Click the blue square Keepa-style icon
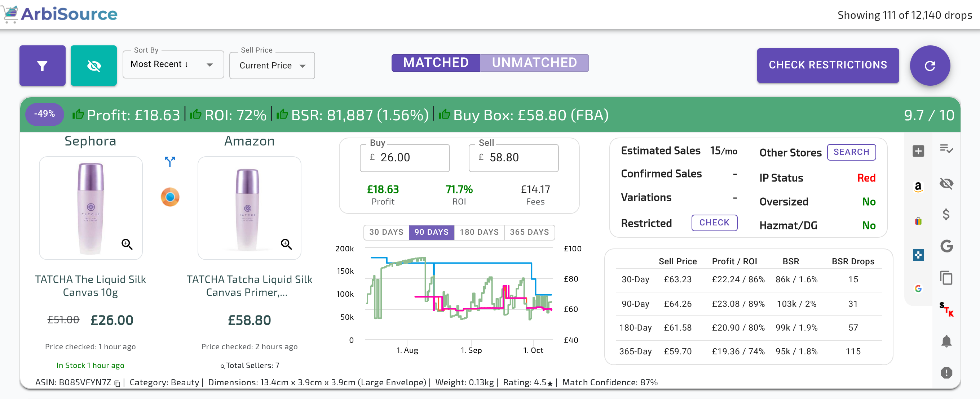 tap(918, 255)
